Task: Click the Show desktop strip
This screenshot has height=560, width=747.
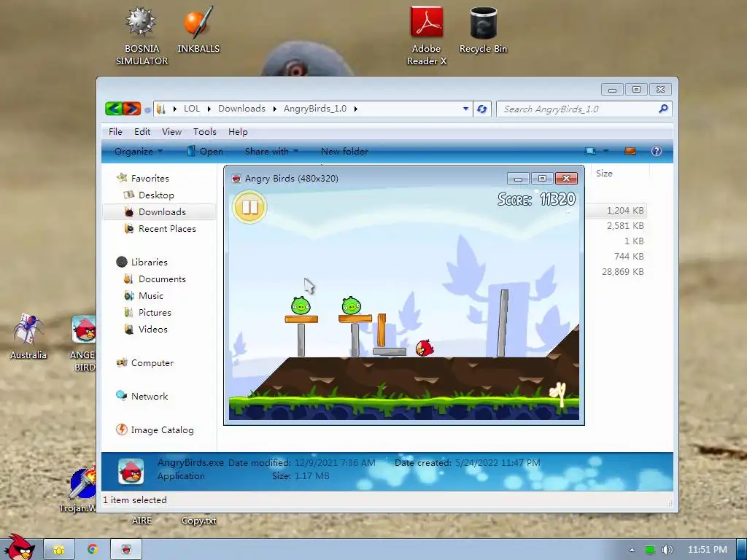Action: tap(742, 549)
